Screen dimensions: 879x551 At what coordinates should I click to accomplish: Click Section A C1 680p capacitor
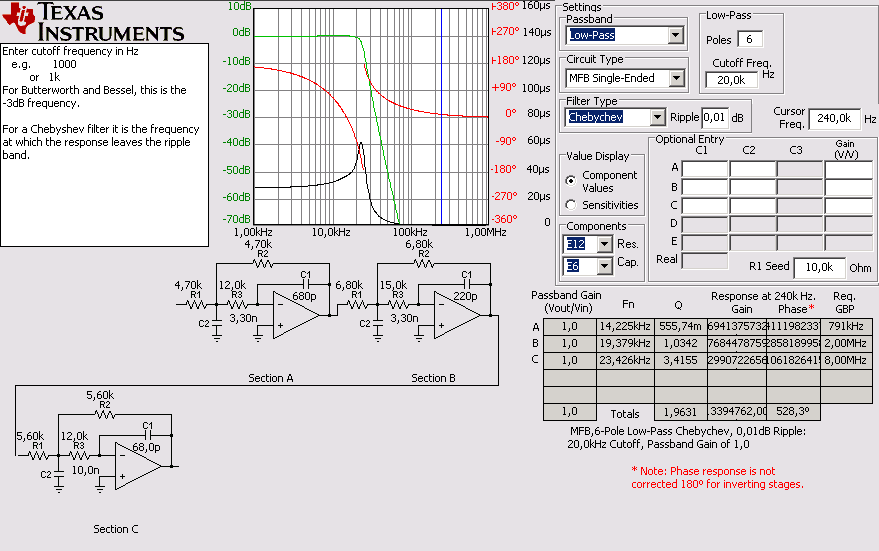click(x=306, y=285)
